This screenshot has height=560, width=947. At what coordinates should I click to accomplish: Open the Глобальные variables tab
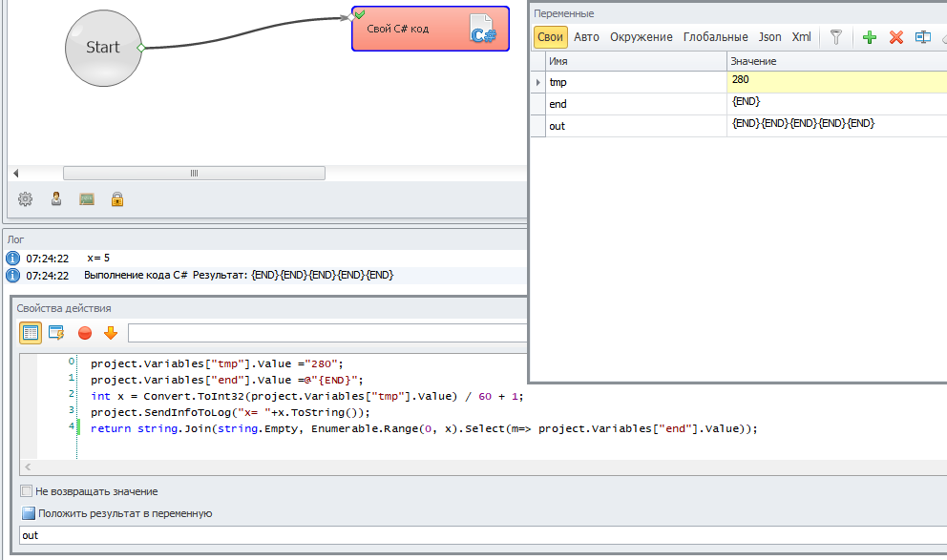click(715, 37)
